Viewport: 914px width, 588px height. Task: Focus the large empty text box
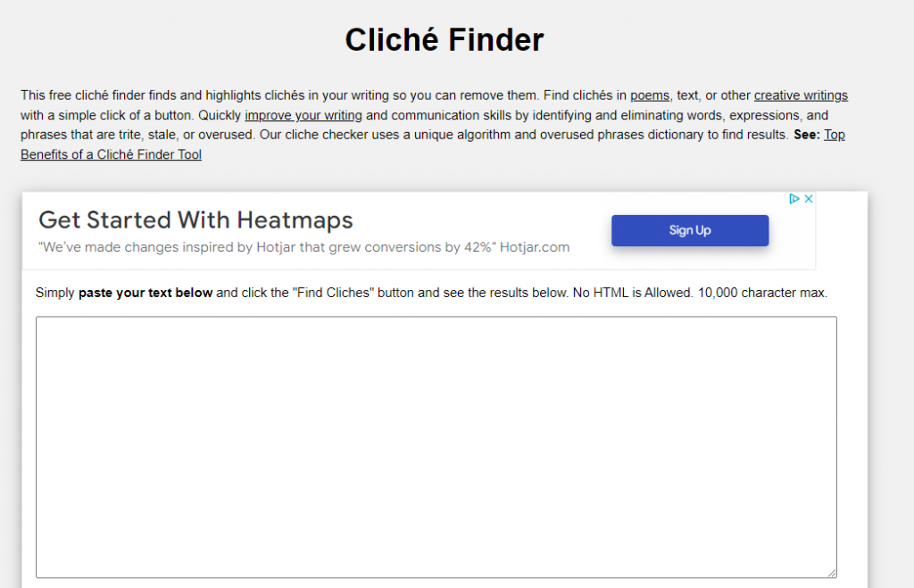[x=436, y=447]
